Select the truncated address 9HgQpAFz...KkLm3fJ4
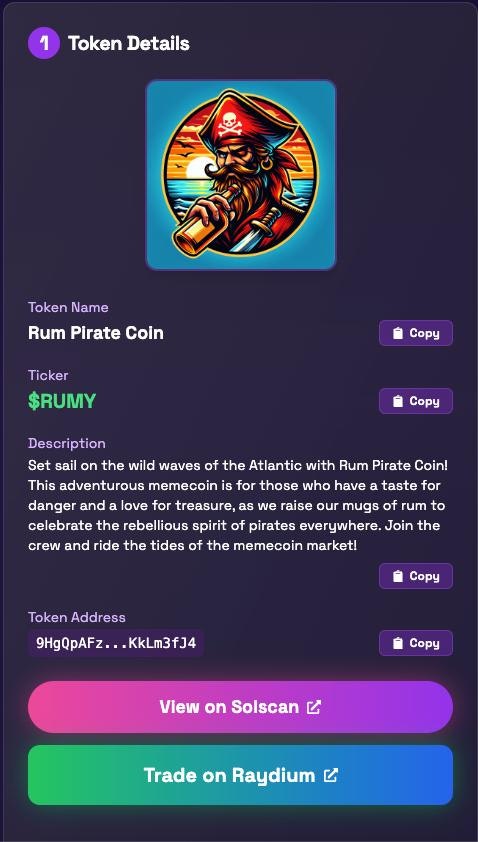Image resolution: width=478 pixels, height=842 pixels. point(116,643)
